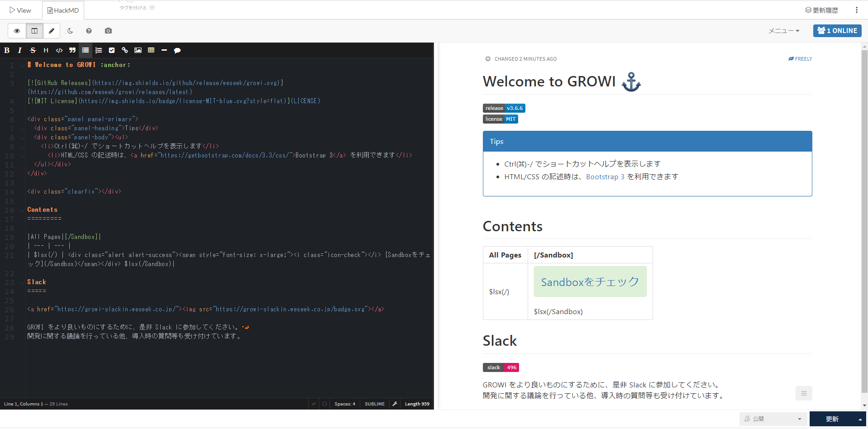This screenshot has height=429, width=868.
Task: Open editor preferences wrench icon in status bar
Action: pyautogui.click(x=395, y=404)
